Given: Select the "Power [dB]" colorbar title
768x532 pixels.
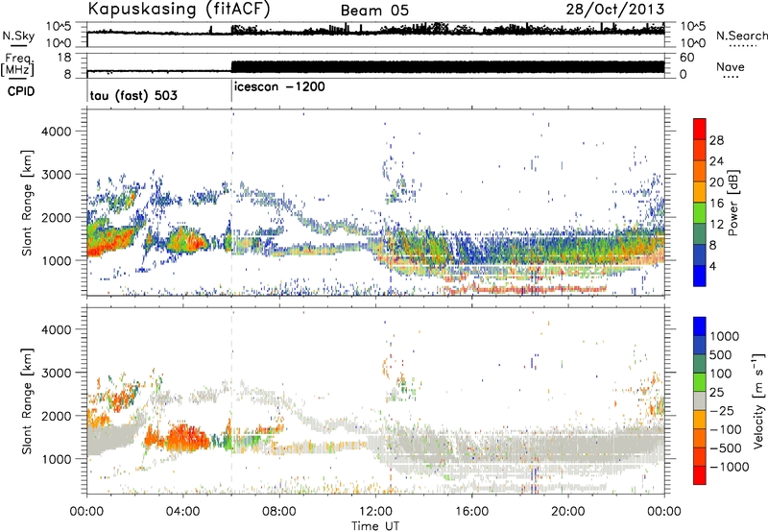Looking at the screenshot, I should click(733, 203).
